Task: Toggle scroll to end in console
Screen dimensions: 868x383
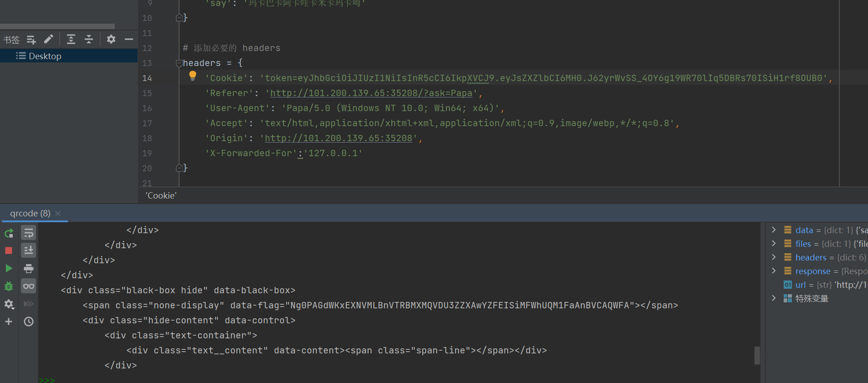Action: pos(29,250)
